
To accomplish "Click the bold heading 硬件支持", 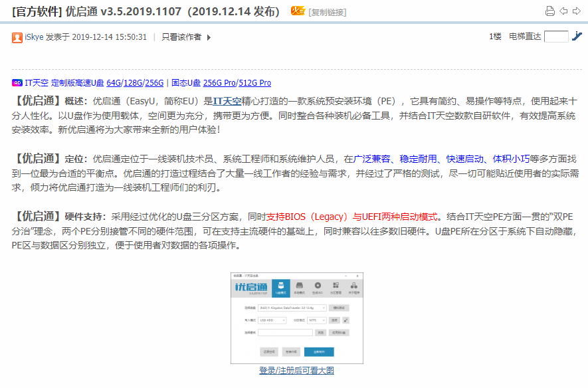I will (x=84, y=217).
